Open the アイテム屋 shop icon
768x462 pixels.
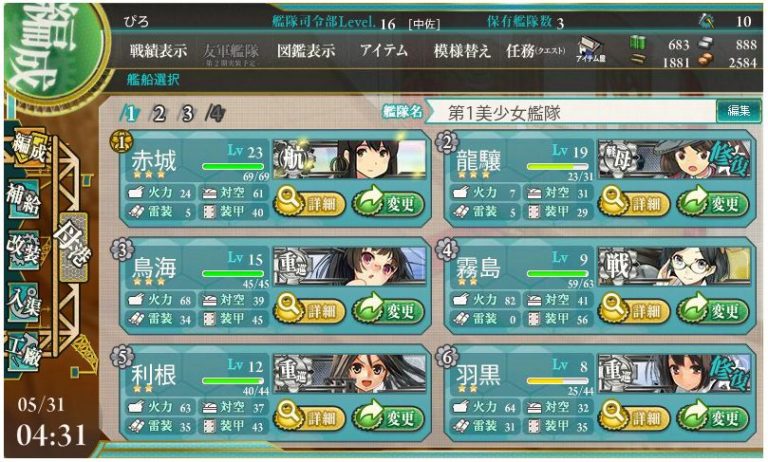tap(591, 49)
